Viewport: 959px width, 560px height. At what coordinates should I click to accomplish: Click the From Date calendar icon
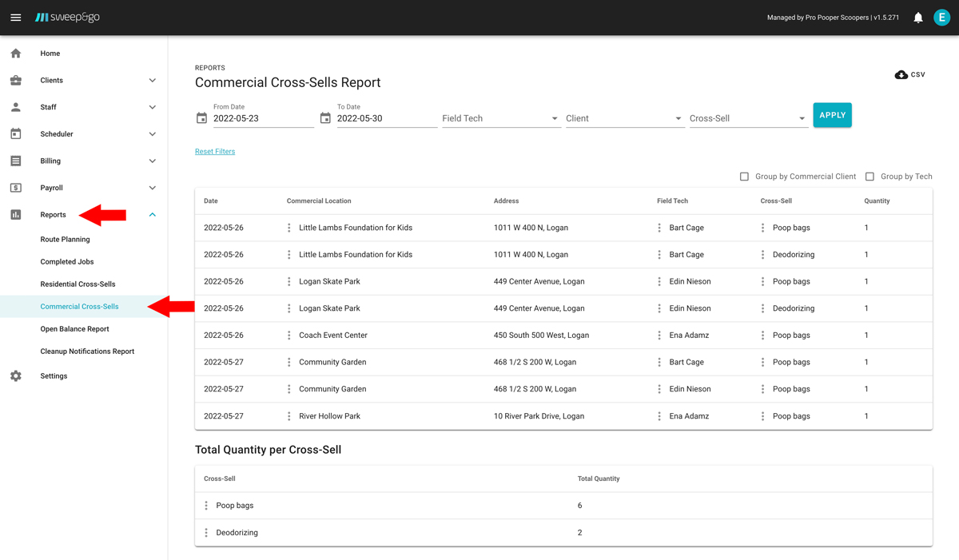201,118
